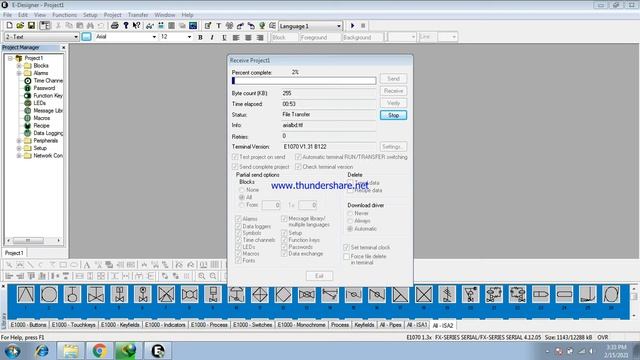Click the Project Manager horizontal scrollbar
This screenshot has height=360, width=640.
[x=33, y=240]
